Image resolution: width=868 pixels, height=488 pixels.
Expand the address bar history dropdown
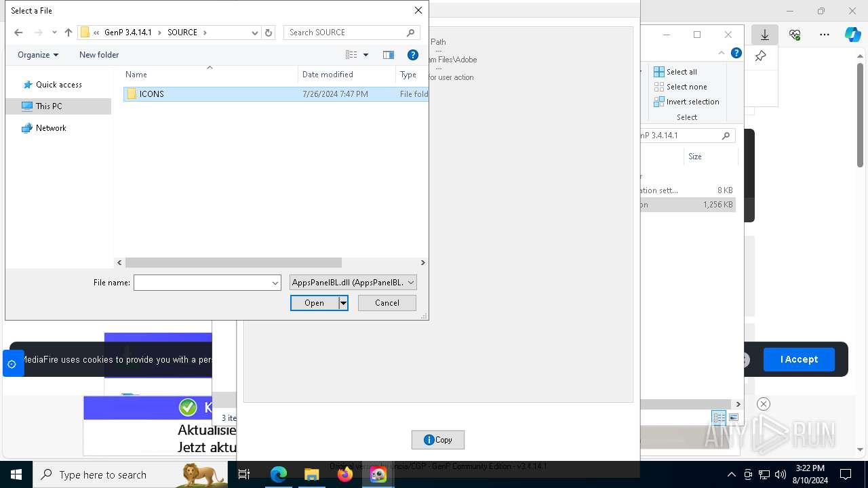pos(255,33)
